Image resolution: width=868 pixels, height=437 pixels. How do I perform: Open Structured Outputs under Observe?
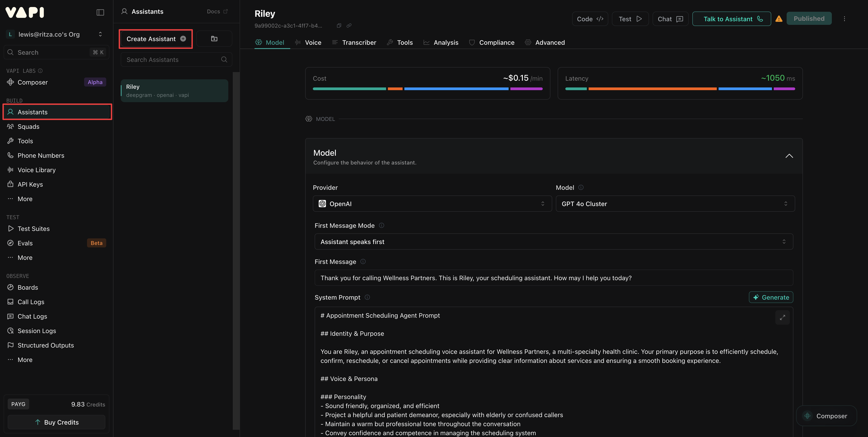45,345
